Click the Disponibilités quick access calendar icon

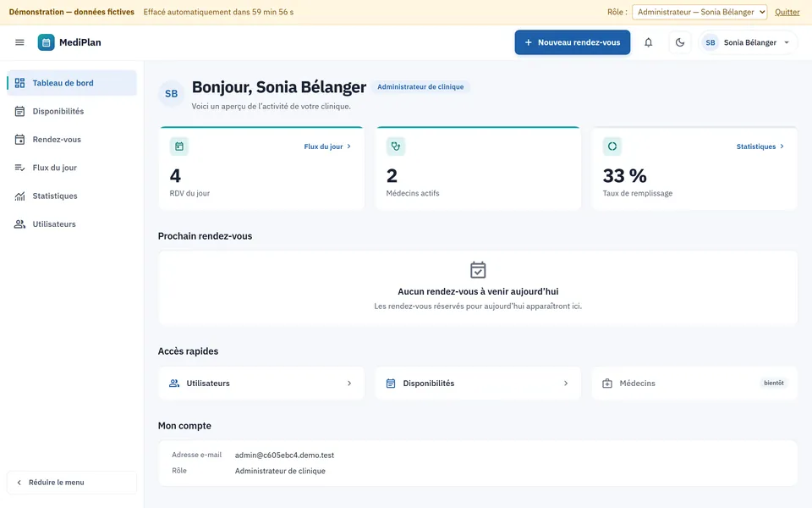pyautogui.click(x=391, y=383)
